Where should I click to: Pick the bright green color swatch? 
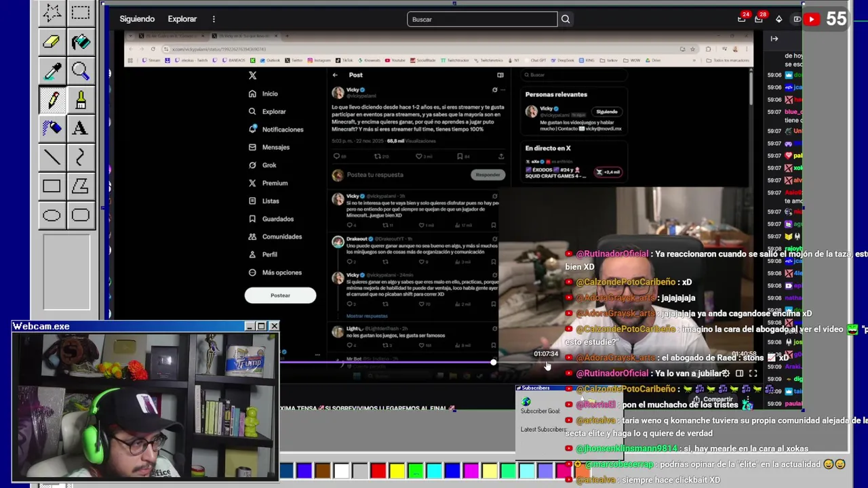tap(415, 470)
